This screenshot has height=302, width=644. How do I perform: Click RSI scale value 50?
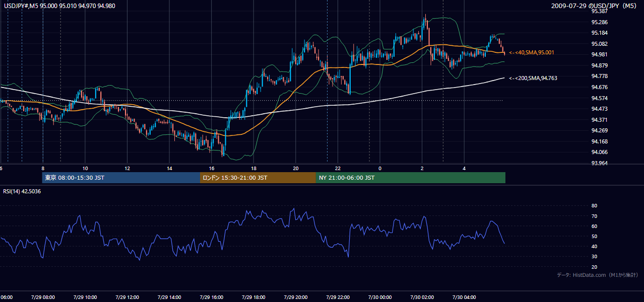(x=594, y=236)
